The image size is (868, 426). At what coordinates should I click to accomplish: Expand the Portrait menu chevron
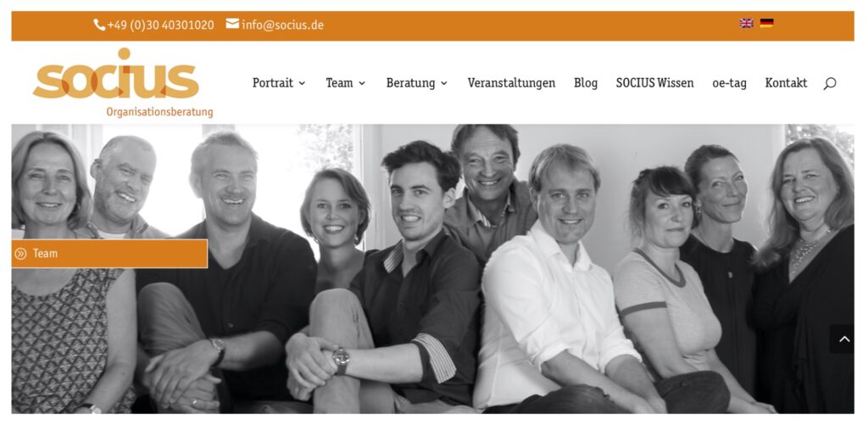pyautogui.click(x=302, y=84)
